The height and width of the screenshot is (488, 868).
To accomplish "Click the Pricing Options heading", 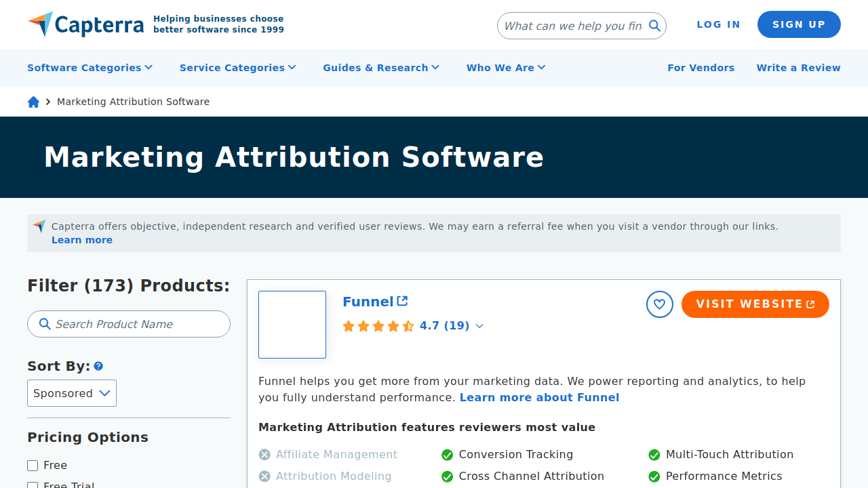I will pos(88,437).
